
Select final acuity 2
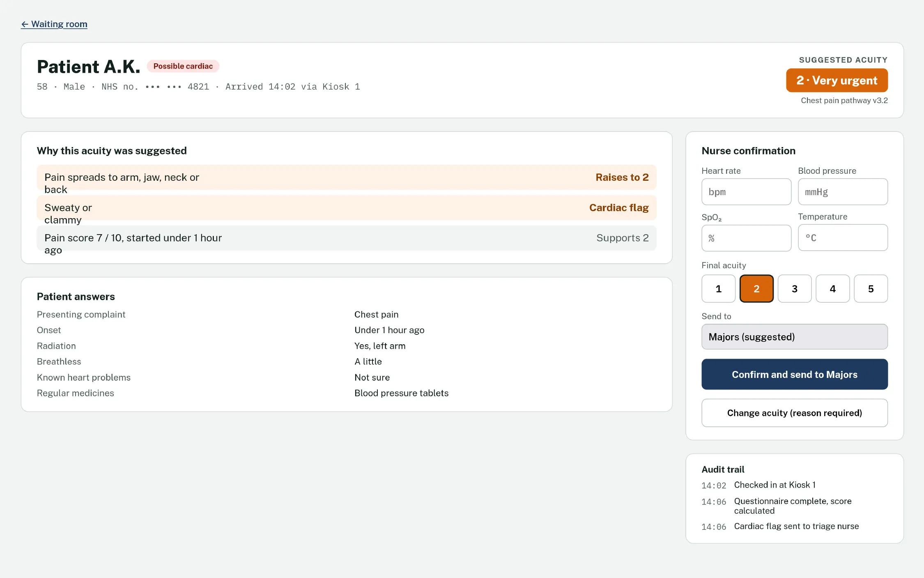click(756, 289)
